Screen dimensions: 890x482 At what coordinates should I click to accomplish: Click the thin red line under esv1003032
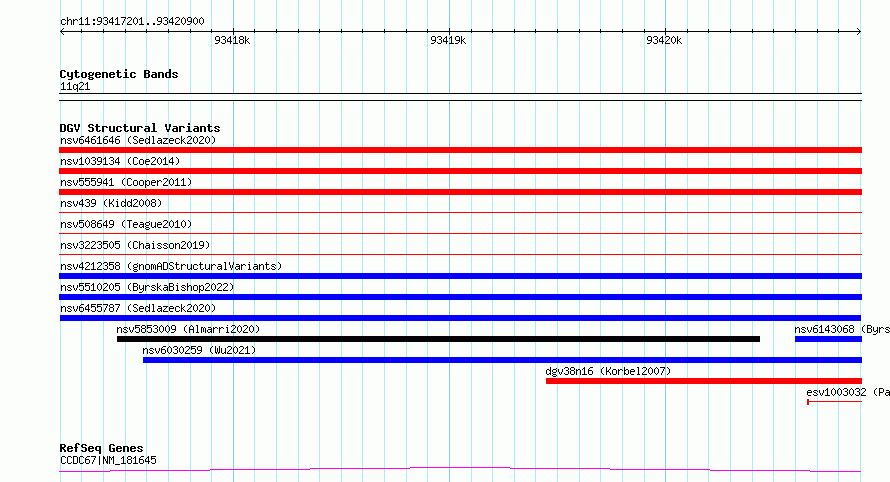(x=834, y=402)
